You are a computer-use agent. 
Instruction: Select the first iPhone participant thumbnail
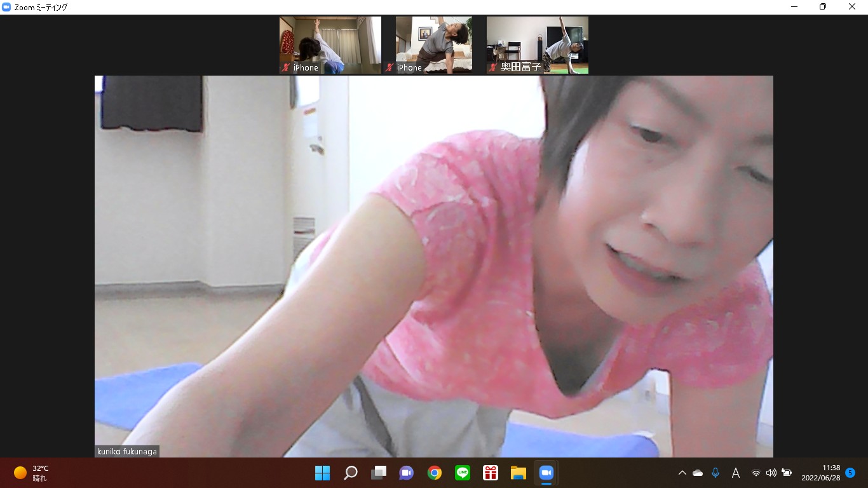pyautogui.click(x=330, y=45)
